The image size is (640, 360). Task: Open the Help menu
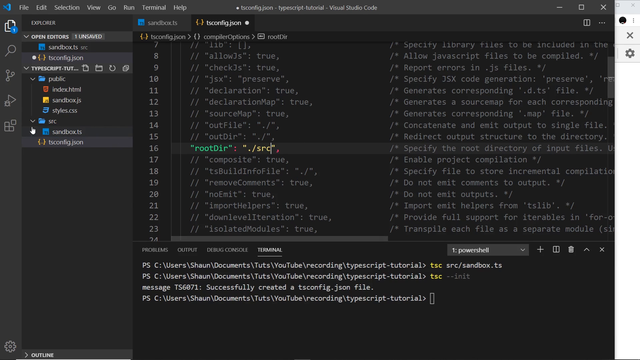click(x=180, y=7)
